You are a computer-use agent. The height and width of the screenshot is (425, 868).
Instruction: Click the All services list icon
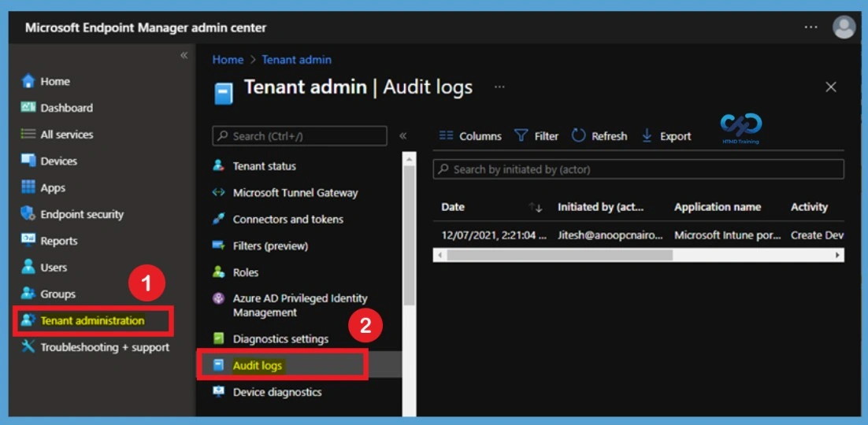(28, 134)
